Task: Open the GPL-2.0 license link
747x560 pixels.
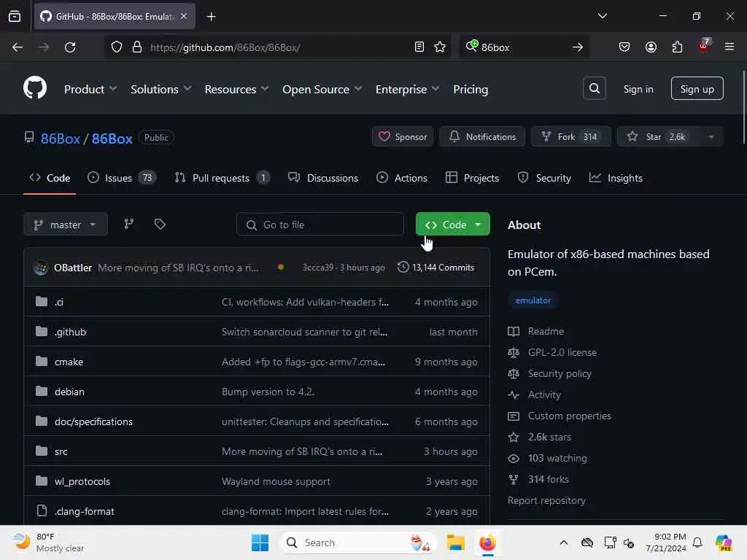Action: (x=562, y=352)
